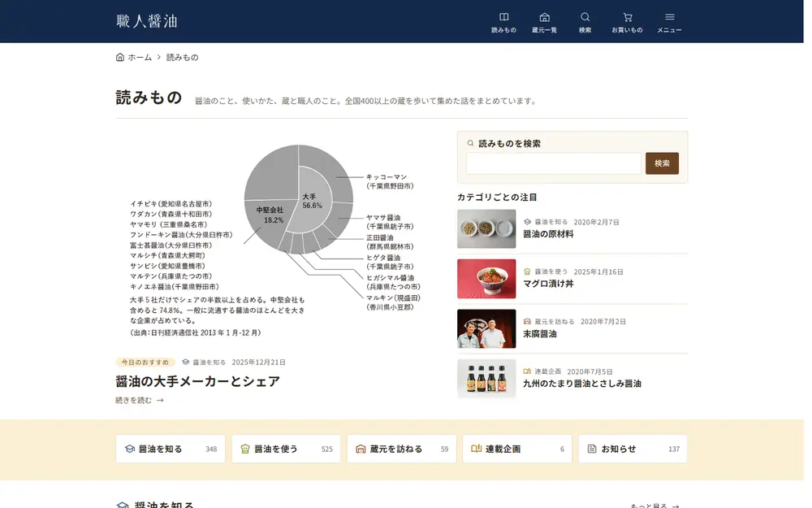This screenshot has height=508, width=812.
Task: Click date text 2025年12月21日
Action: pos(259,363)
